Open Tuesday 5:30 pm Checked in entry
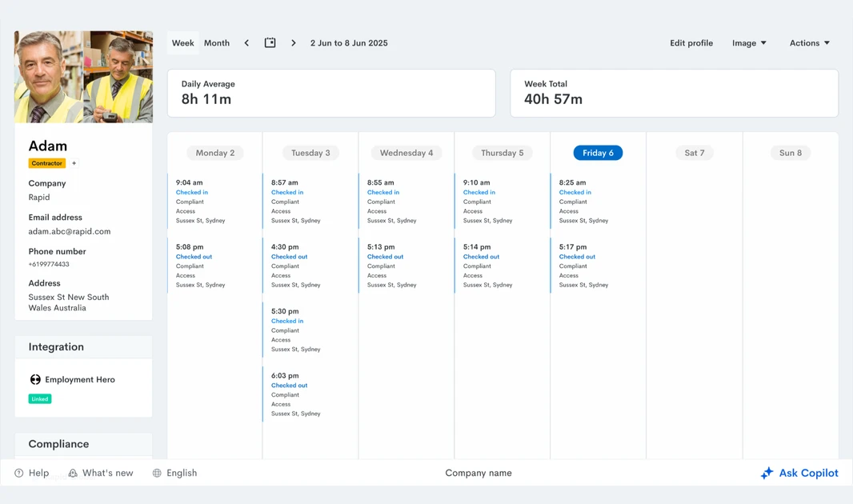 pyautogui.click(x=310, y=330)
